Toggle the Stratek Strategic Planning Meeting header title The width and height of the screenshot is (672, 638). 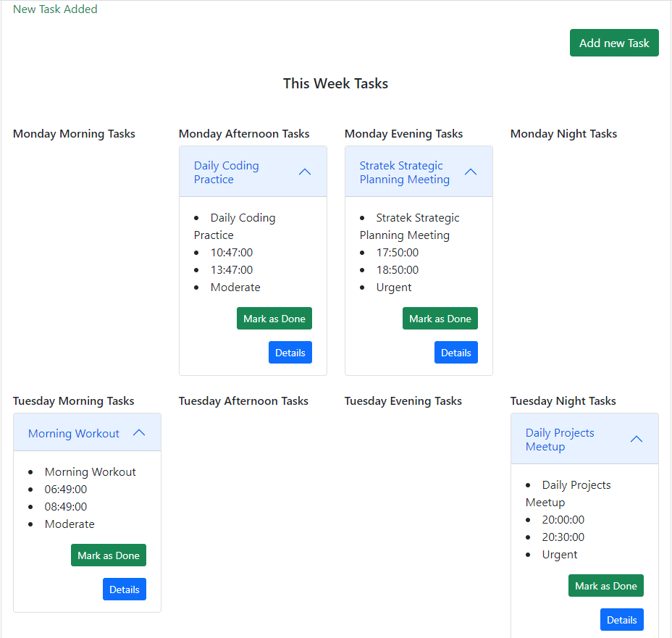(x=404, y=172)
